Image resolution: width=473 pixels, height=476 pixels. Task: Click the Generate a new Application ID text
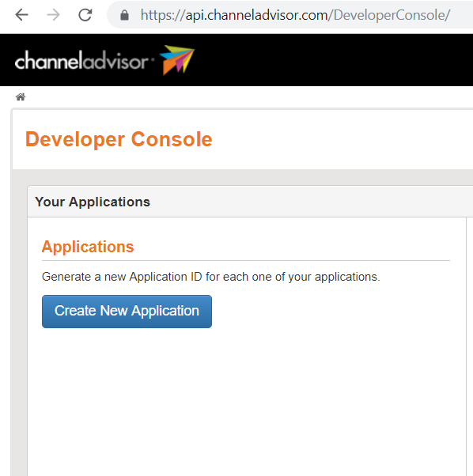click(211, 277)
